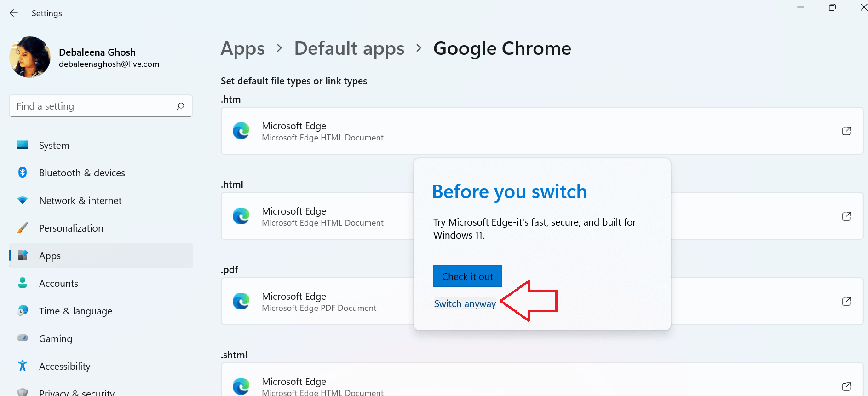Click external link icon for .shtml row
868x396 pixels.
pos(846,386)
